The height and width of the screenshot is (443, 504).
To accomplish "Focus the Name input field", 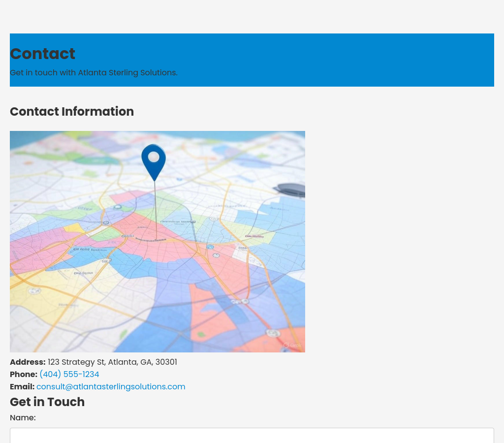I will [252, 435].
